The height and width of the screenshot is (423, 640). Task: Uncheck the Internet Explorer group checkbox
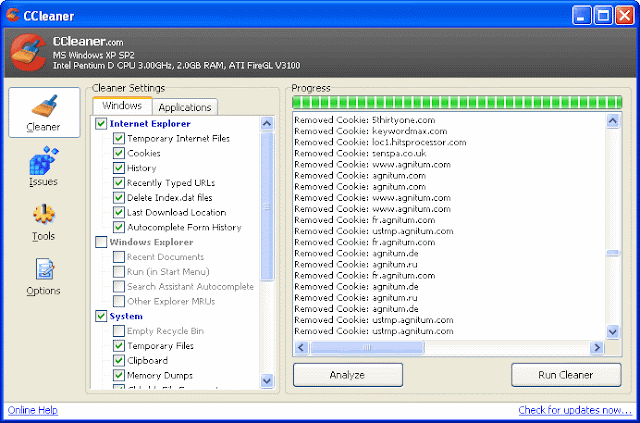101,124
